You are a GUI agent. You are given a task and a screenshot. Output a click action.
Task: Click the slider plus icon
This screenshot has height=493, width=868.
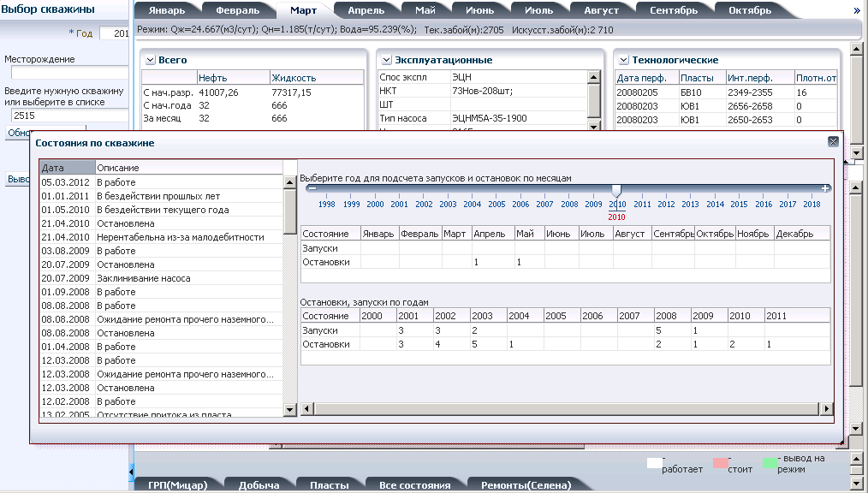pos(825,188)
